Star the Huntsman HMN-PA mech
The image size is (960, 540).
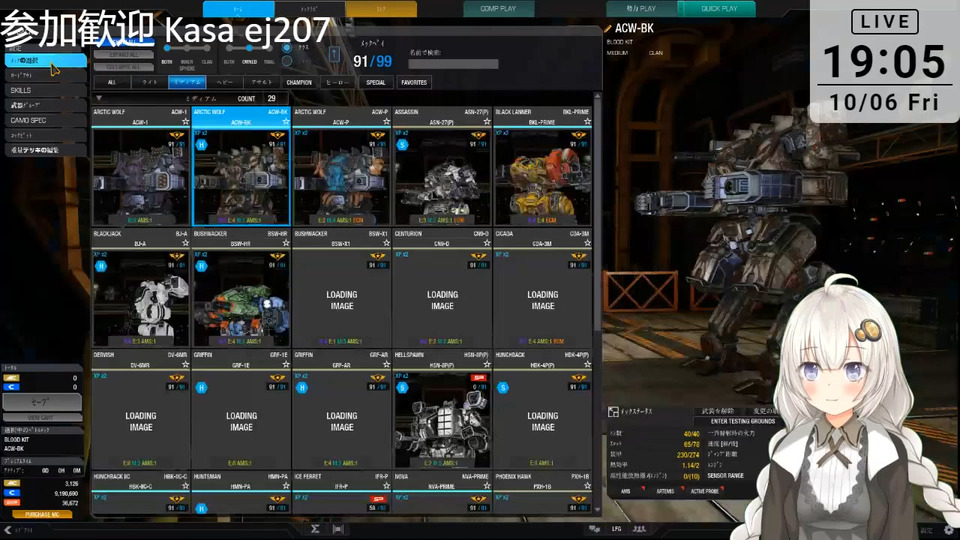286,486
